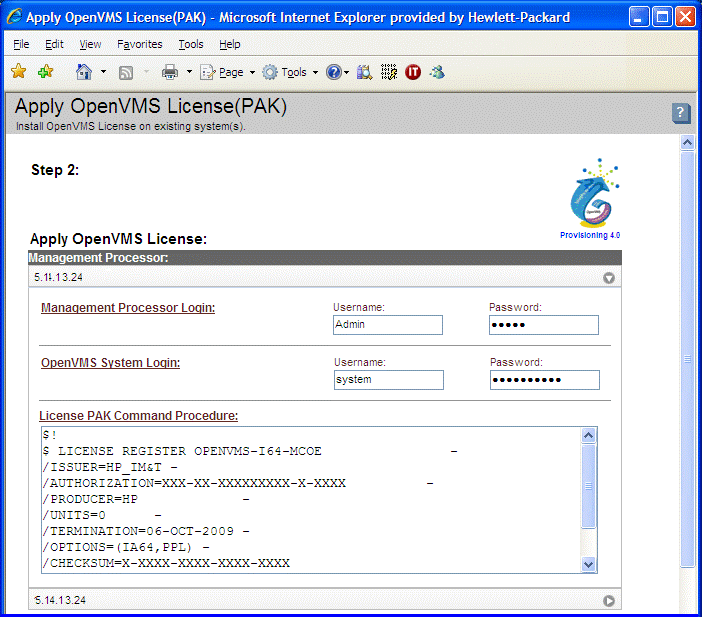Viewport: 702px width, 617px height.
Task: Focus the OpenVMS System Username field
Action: (389, 380)
